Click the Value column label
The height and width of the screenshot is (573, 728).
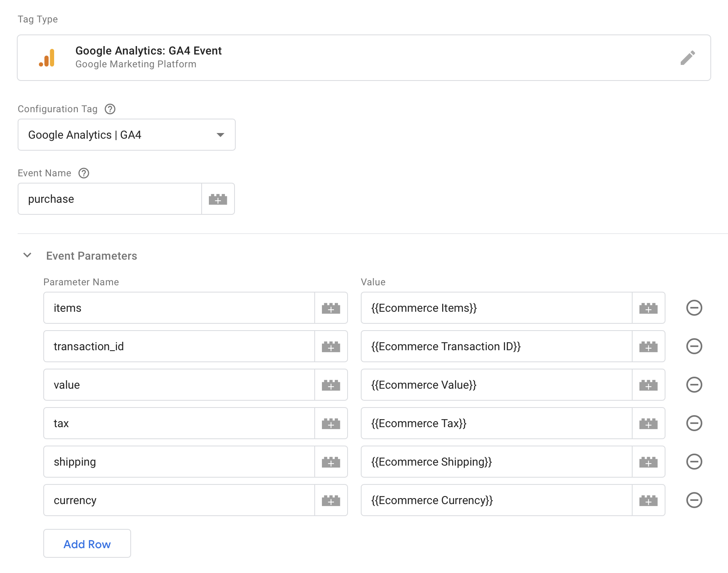click(373, 282)
